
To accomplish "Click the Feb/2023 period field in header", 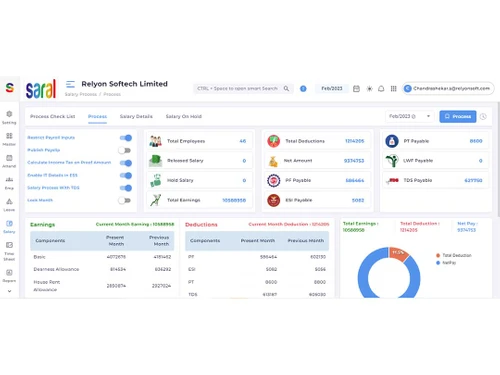I will coord(332,88).
